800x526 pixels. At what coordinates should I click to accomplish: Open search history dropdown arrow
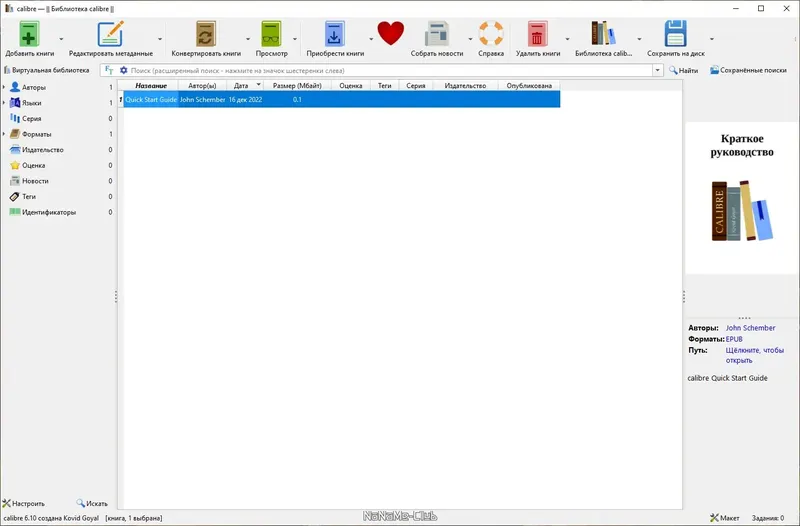(x=657, y=70)
